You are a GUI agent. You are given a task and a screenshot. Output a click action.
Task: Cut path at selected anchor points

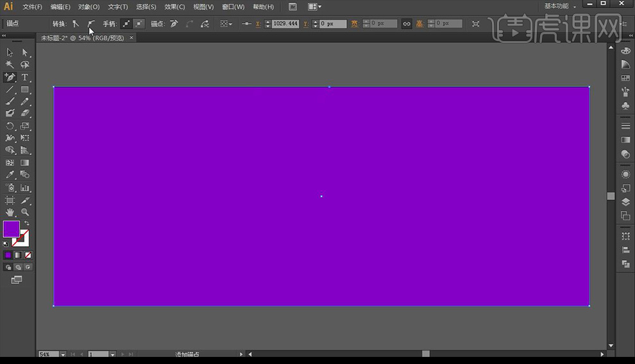pyautogui.click(x=205, y=24)
